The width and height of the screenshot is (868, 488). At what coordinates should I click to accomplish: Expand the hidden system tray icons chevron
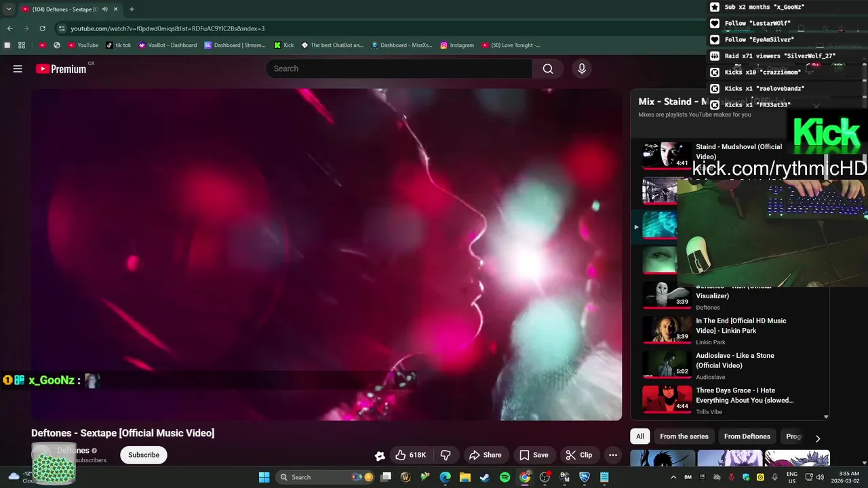[673, 477]
